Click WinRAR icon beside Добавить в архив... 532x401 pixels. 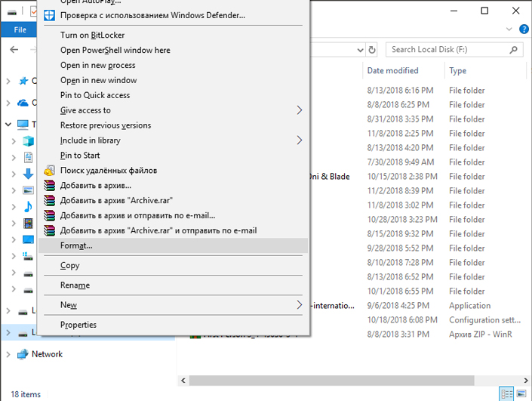coord(49,185)
